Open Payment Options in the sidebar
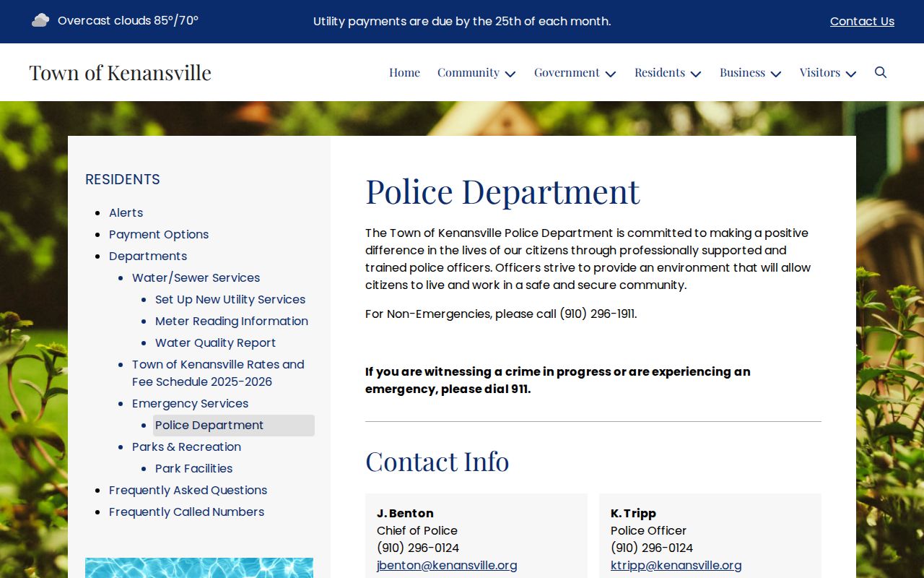This screenshot has height=578, width=924. [159, 234]
